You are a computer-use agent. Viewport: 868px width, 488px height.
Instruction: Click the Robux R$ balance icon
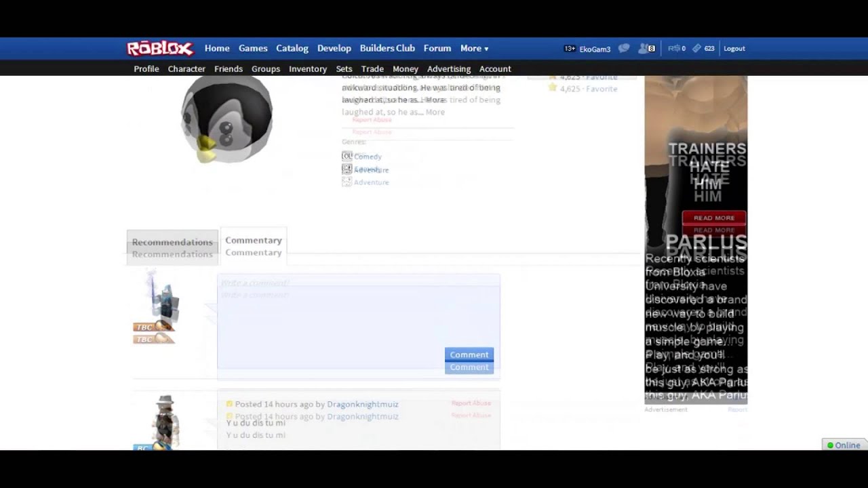[x=673, y=48]
